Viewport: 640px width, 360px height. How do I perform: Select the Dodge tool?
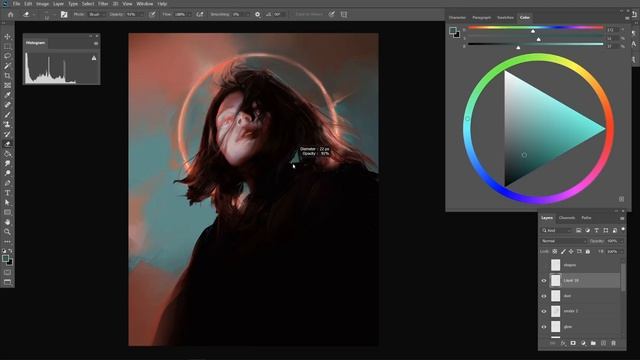pyautogui.click(x=7, y=173)
